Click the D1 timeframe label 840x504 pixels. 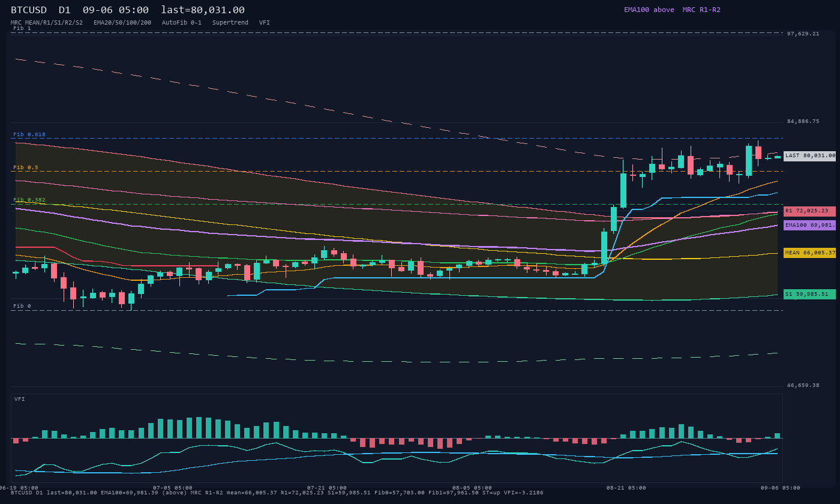[x=65, y=10]
